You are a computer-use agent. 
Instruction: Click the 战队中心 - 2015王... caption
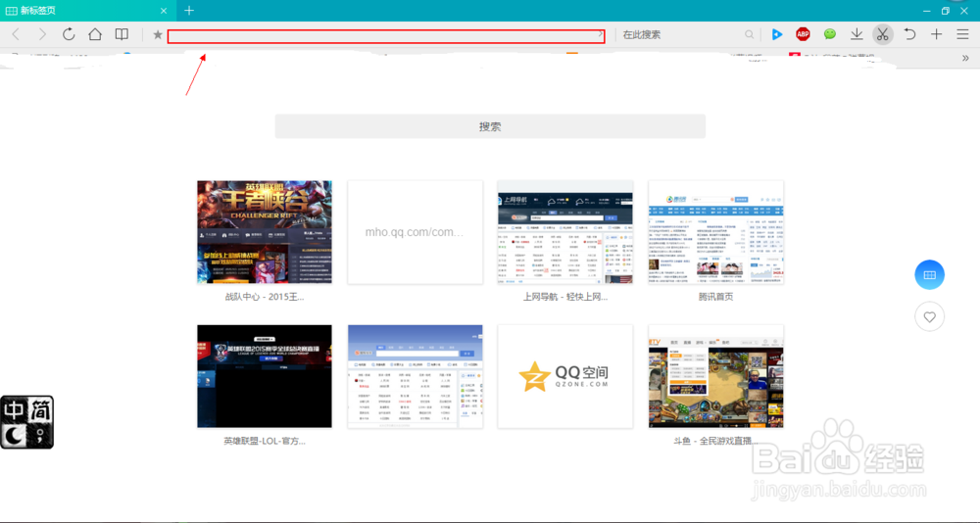[x=265, y=297]
